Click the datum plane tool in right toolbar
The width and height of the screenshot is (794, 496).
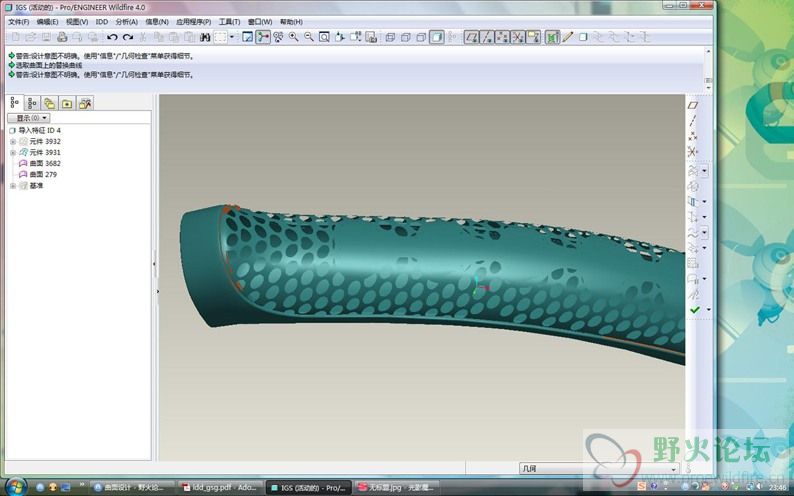(693, 105)
